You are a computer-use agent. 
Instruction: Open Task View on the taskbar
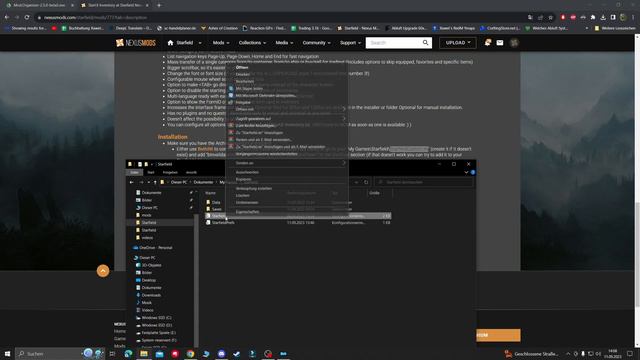pos(112,353)
